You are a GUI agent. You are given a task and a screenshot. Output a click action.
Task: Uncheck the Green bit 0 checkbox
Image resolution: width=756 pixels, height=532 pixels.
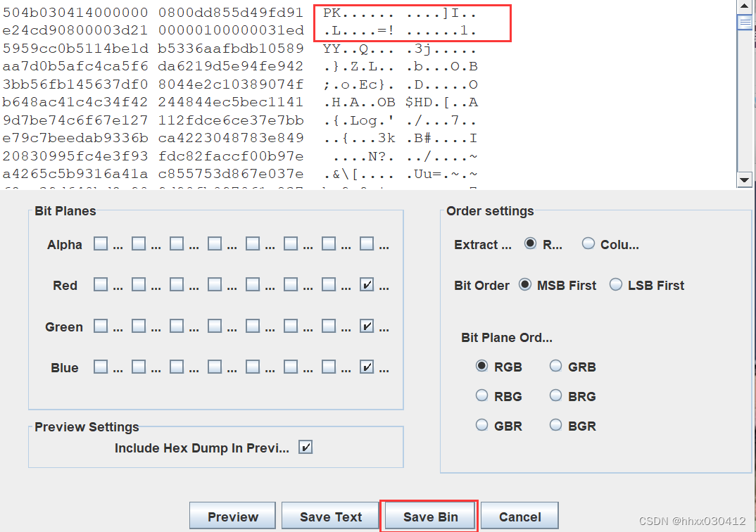[367, 327]
